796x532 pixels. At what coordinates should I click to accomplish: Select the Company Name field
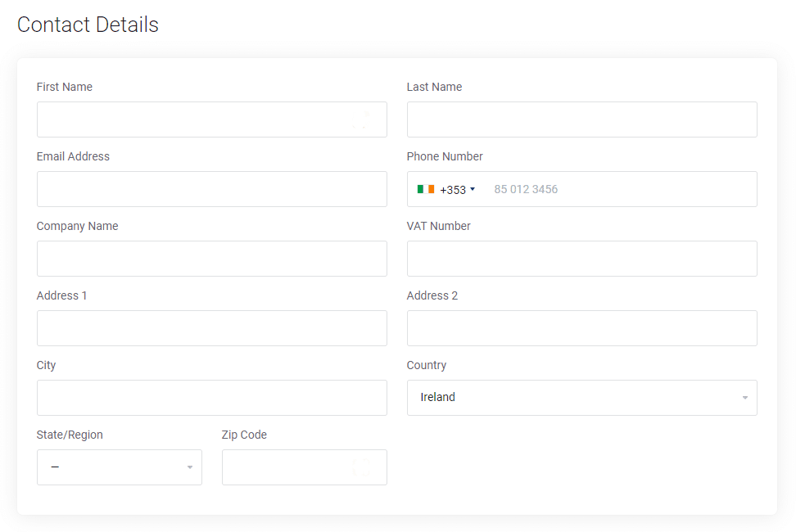coord(211,259)
